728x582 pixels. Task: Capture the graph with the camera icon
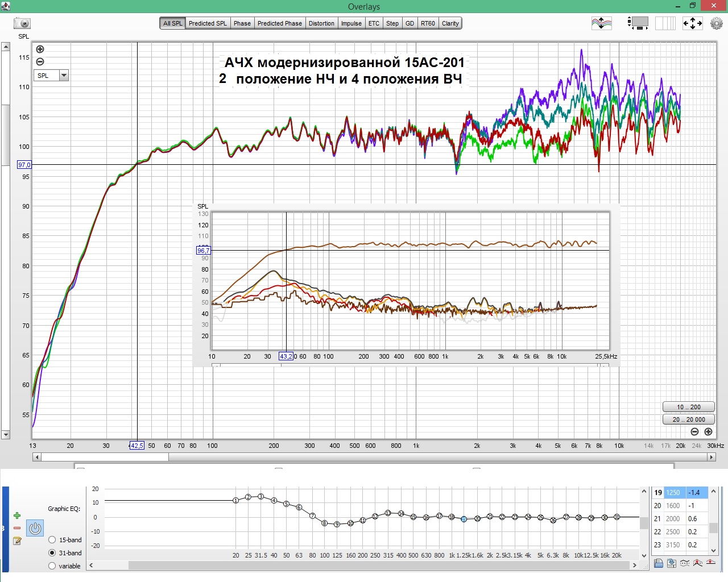22,23
